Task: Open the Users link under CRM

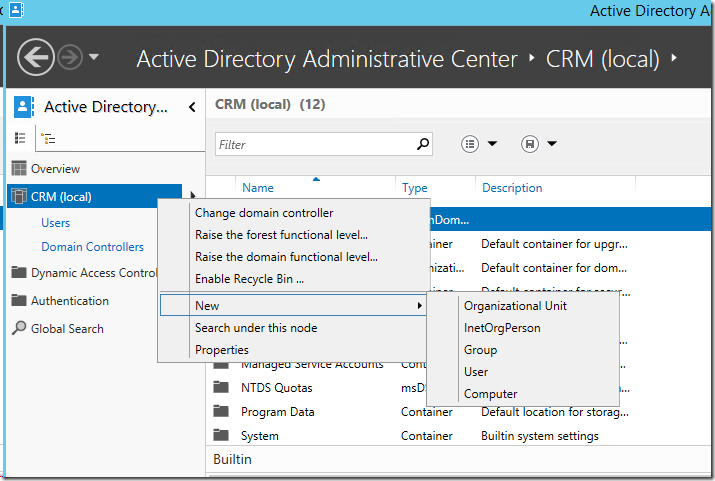Action: [55, 223]
